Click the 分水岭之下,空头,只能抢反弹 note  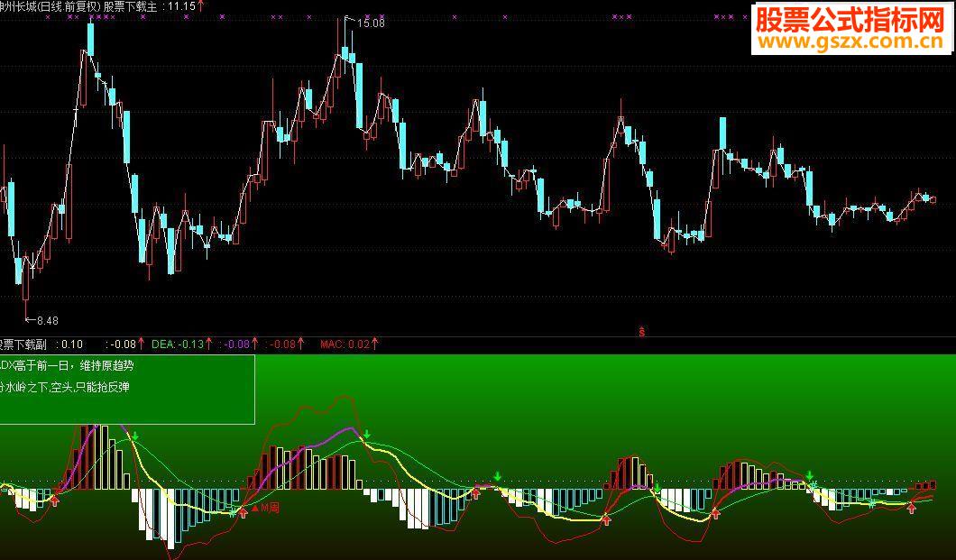[65, 387]
